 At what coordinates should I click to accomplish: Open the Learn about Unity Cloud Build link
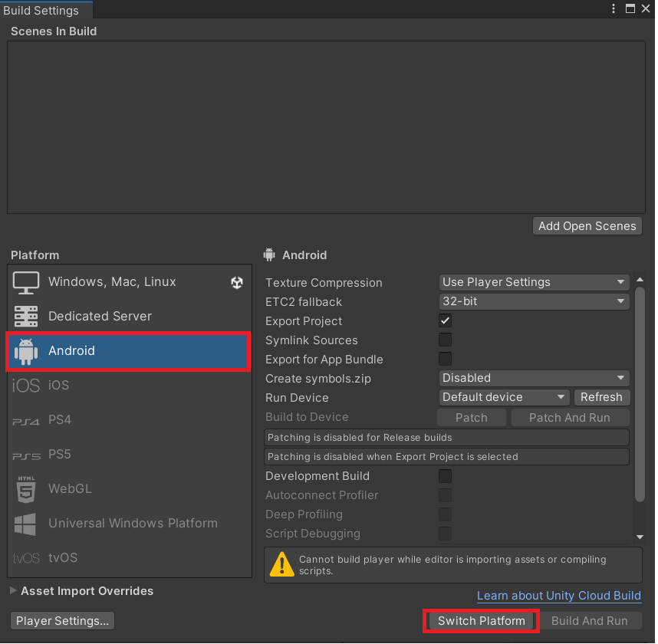[x=559, y=596]
